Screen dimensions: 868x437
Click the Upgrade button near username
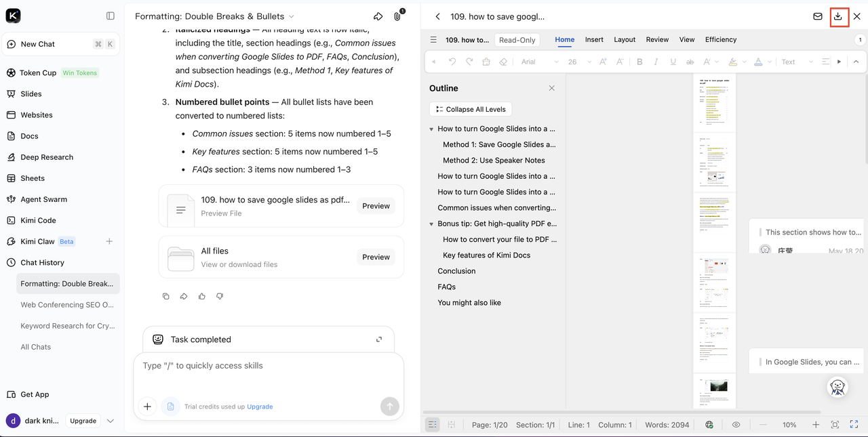(x=83, y=421)
